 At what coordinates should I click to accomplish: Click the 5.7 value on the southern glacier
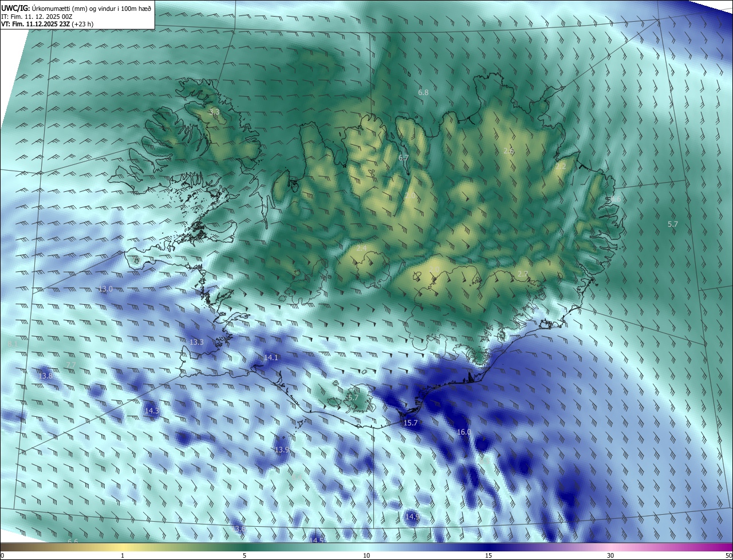(353, 397)
